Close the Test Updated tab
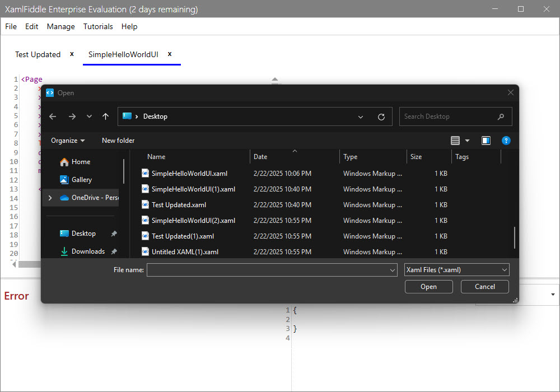 point(72,54)
